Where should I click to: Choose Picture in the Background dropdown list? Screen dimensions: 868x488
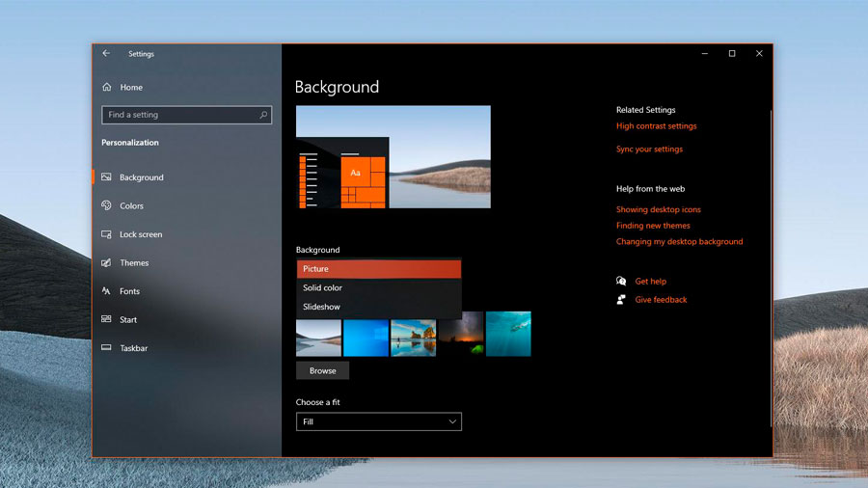click(379, 269)
